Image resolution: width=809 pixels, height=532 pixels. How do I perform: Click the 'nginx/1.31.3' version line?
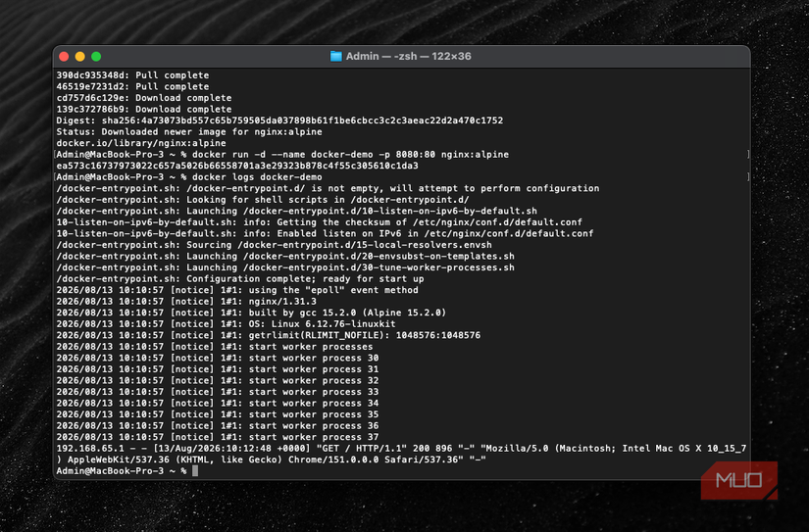[x=186, y=302]
